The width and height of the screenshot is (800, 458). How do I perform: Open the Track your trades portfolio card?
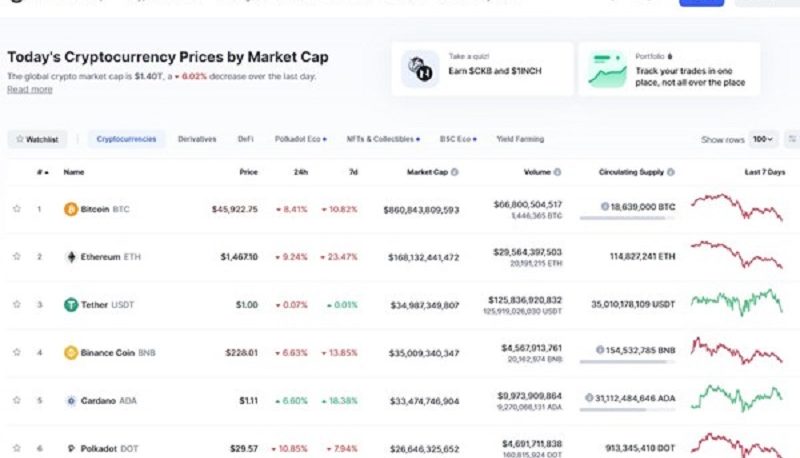point(669,69)
